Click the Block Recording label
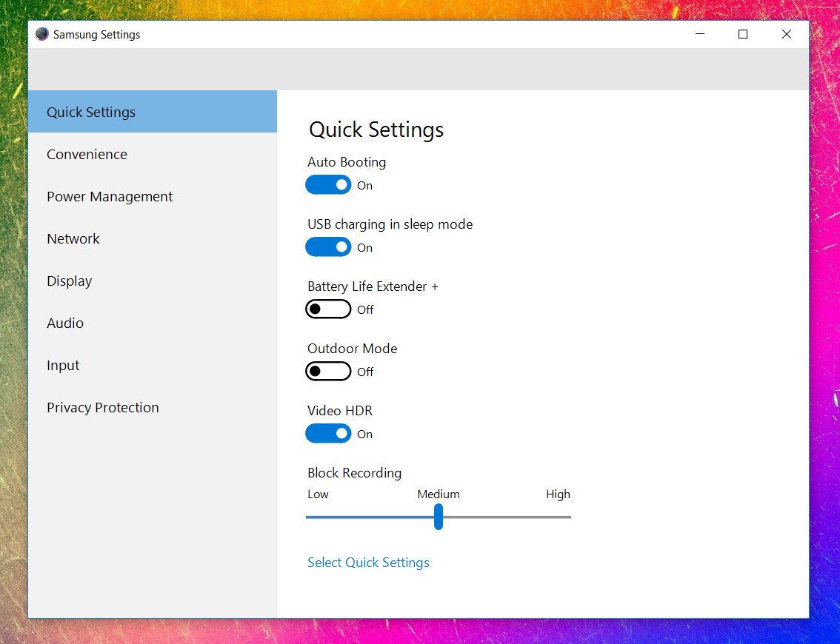 pyautogui.click(x=355, y=473)
